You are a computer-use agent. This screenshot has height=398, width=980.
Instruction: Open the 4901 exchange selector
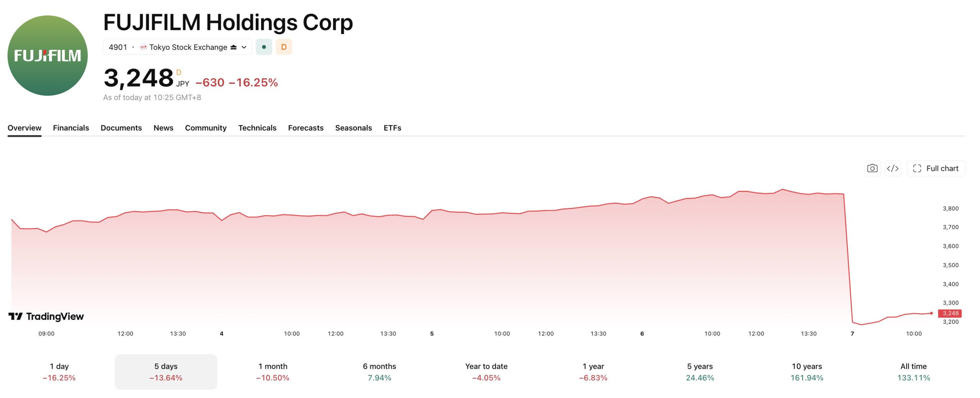(178, 47)
